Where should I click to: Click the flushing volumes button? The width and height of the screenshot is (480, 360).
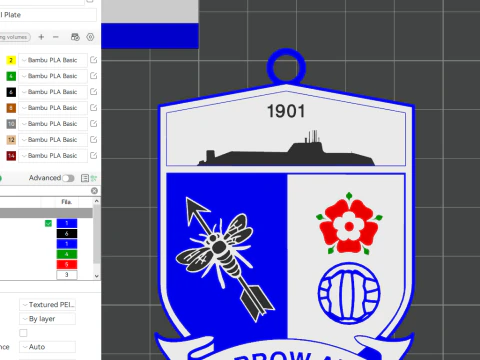point(15,37)
